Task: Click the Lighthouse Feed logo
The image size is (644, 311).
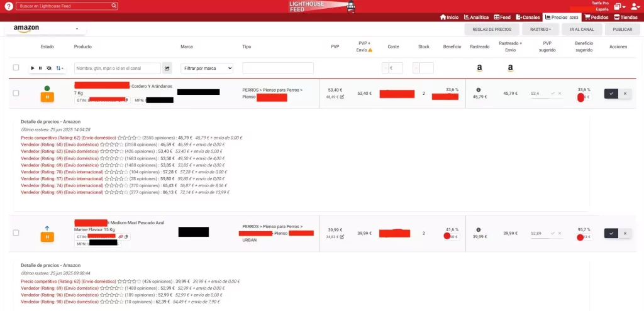Action: 321,6
